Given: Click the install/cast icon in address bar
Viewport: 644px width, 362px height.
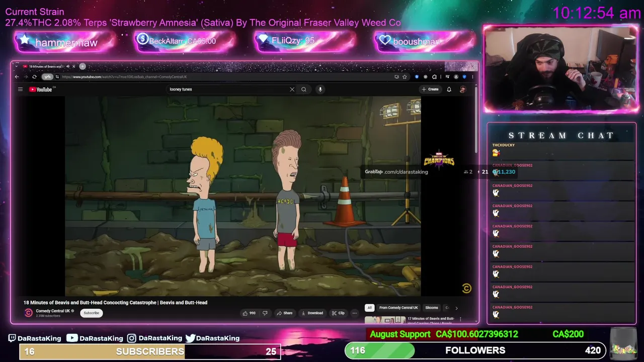Looking at the screenshot, I should click(396, 77).
